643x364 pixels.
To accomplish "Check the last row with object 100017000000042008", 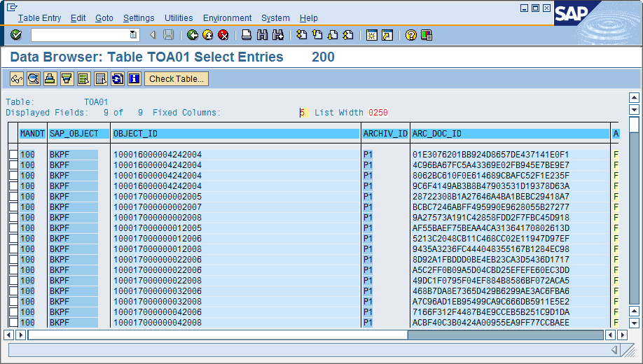I will click(13, 323).
